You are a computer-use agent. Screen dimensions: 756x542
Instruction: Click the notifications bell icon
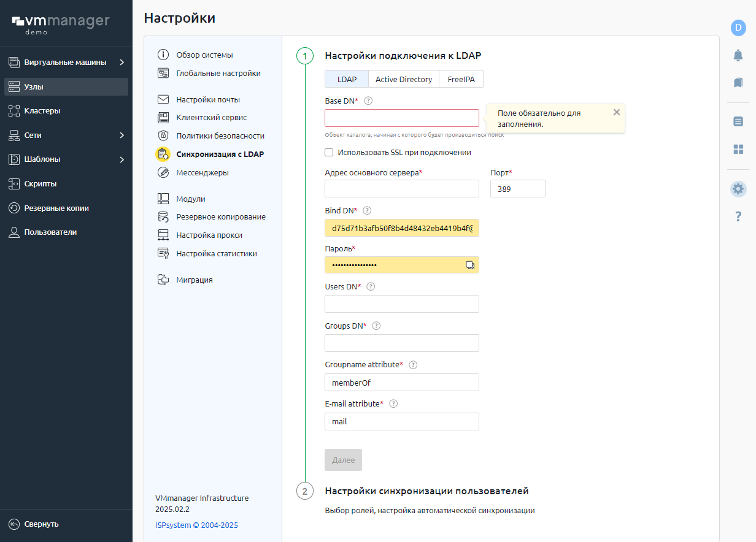738,55
